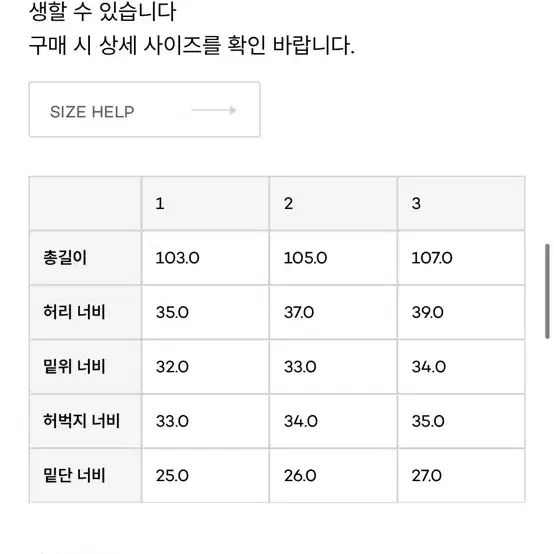Click the 27.0 hem width cell
The width and height of the screenshot is (554, 554).
(x=461, y=476)
